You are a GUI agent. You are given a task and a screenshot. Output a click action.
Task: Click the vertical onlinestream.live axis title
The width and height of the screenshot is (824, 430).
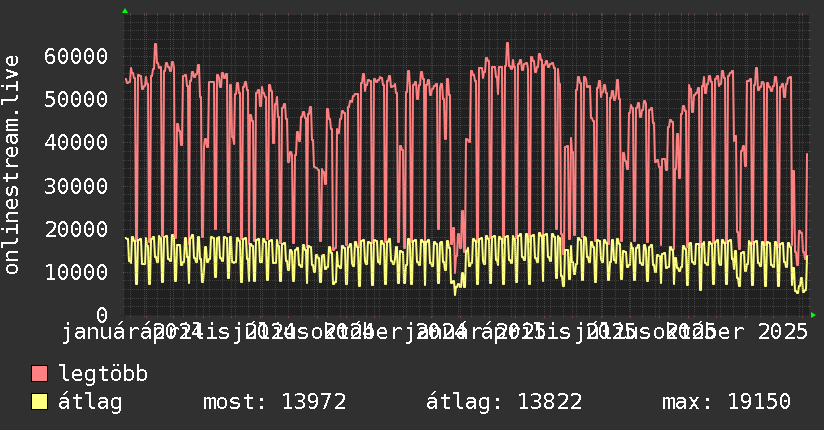tap(12, 165)
